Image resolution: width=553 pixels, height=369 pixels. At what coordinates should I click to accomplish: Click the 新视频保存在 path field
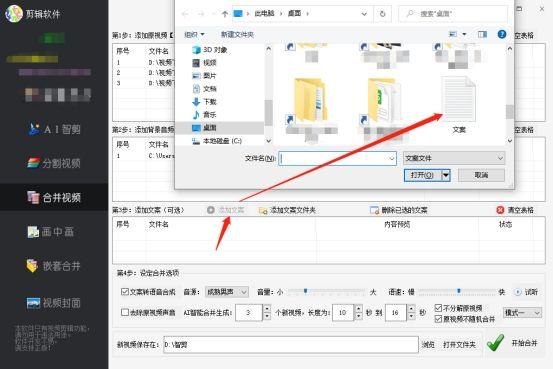pos(291,344)
